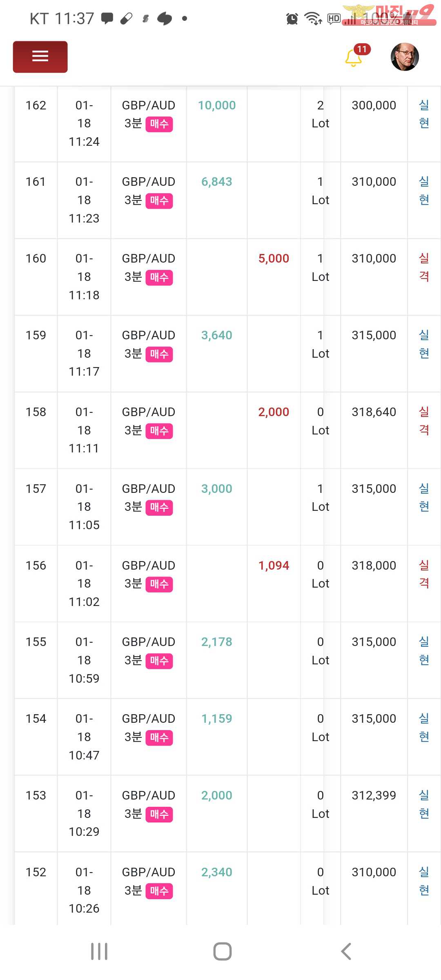Viewport: 441px width, 980px height.
Task: Open 실현 link for trade 152
Action: point(424,881)
